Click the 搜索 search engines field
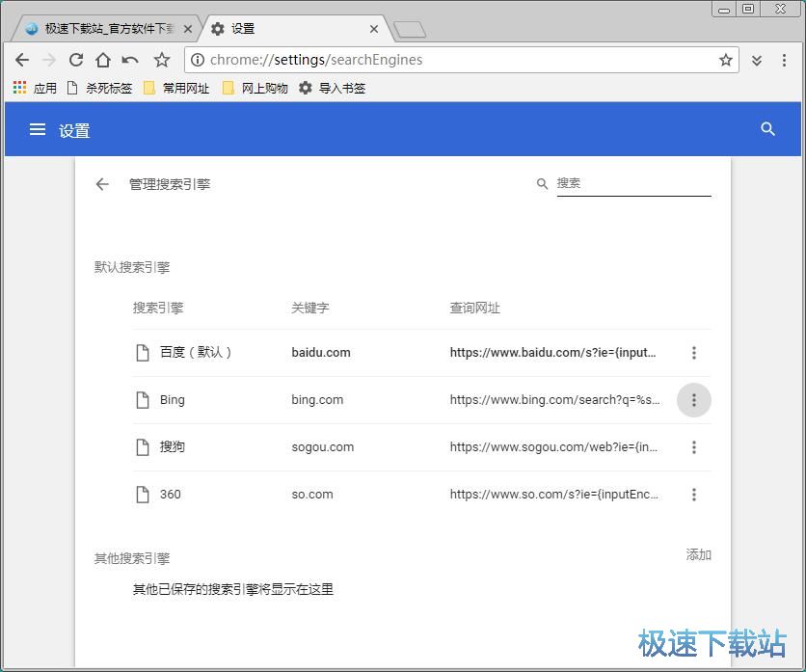The height and width of the screenshot is (672, 806). point(633,183)
